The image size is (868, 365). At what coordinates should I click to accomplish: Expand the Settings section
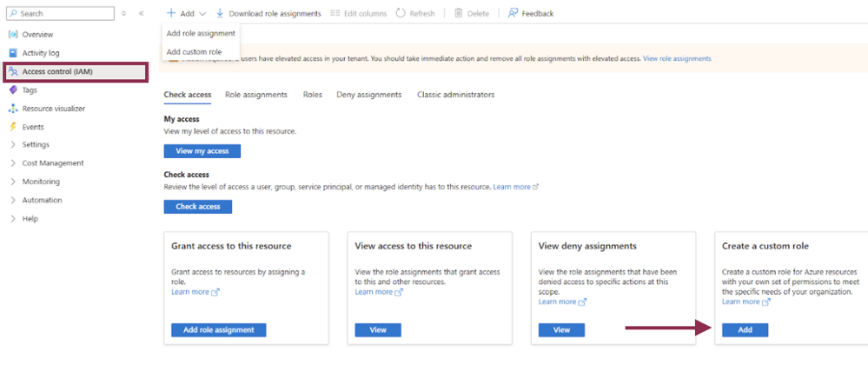point(13,144)
